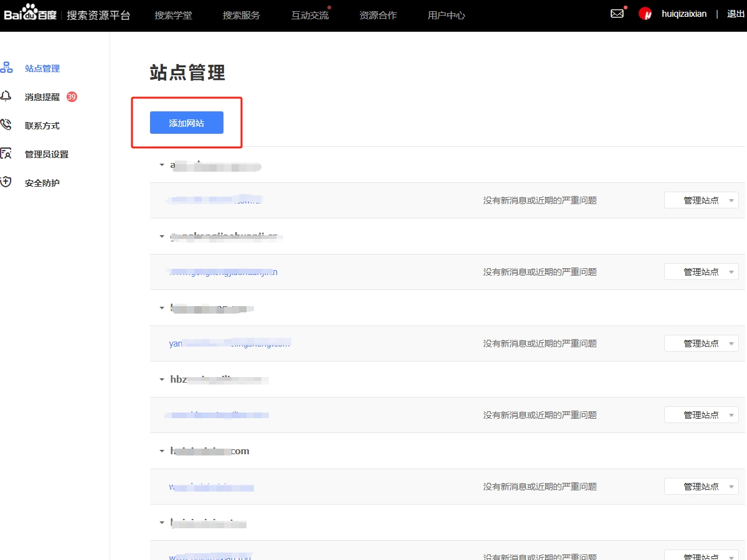Click the shield icon for 安全防护
This screenshot has height=560, width=747.
(x=6, y=182)
